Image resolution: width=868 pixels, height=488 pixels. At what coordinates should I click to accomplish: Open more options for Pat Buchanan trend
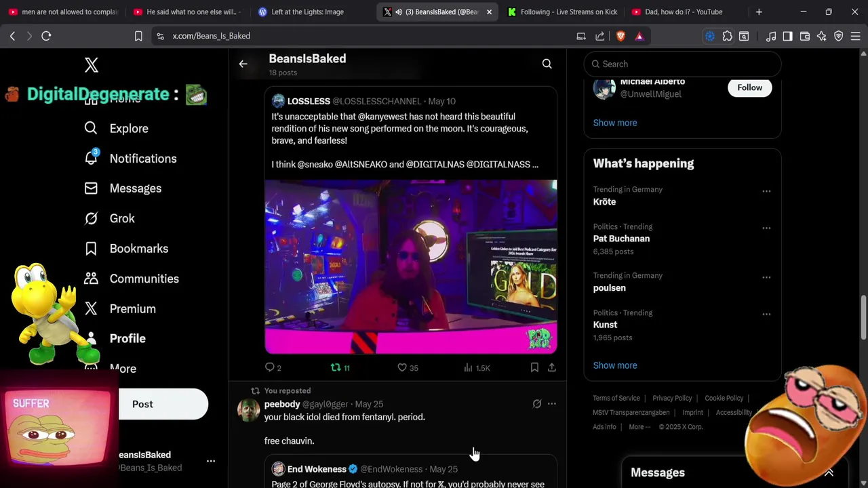[x=766, y=228]
